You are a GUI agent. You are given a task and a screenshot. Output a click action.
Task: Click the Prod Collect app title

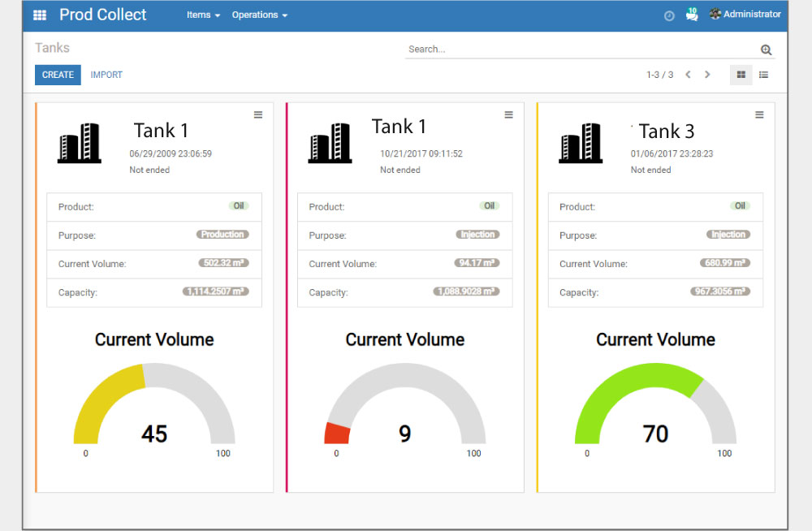103,15
